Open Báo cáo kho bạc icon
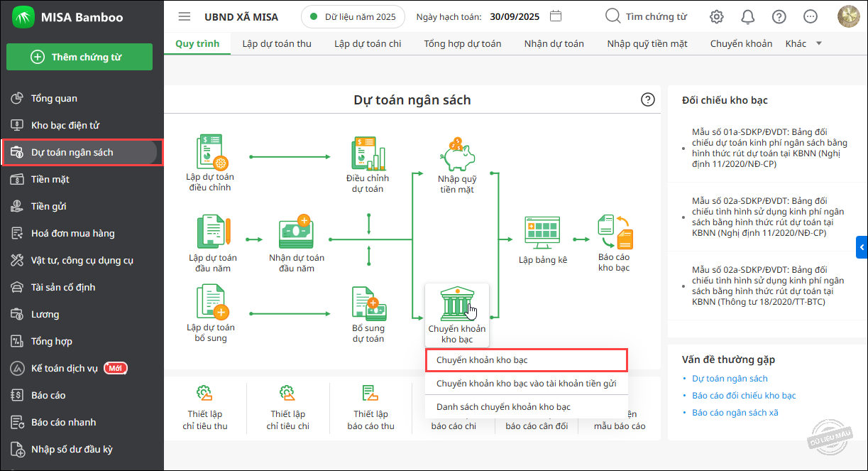868x471 pixels. (x=615, y=232)
